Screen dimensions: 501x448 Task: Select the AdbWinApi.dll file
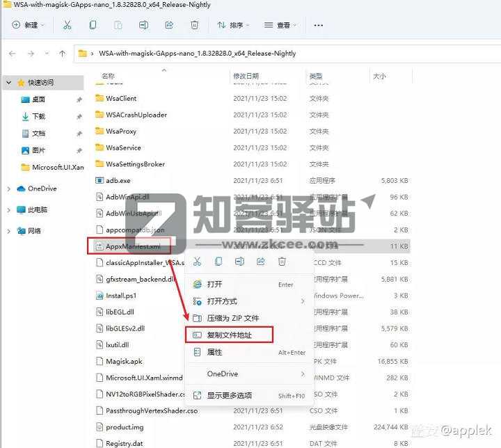(x=127, y=197)
